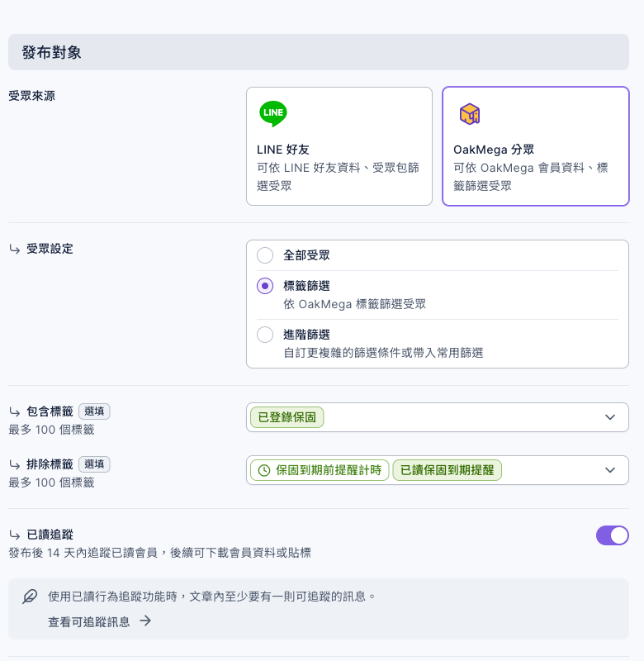Viewport: 644px width, 661px height.
Task: Click the 使用已讀行為追蹤功能時 notice text
Action: [211, 597]
